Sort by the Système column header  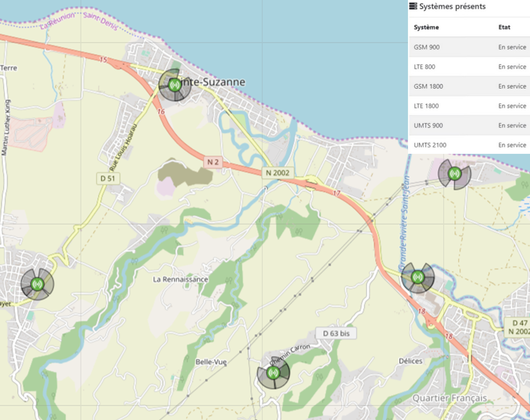(426, 27)
